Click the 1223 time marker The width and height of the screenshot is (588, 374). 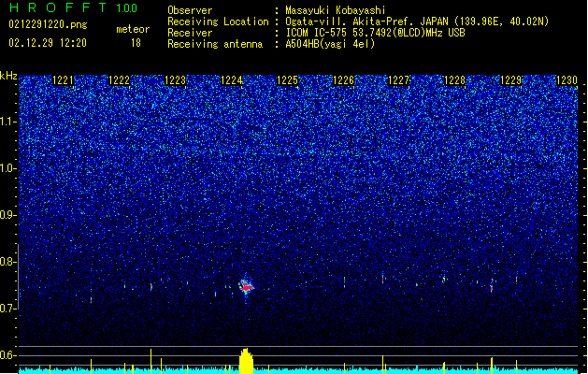175,80
